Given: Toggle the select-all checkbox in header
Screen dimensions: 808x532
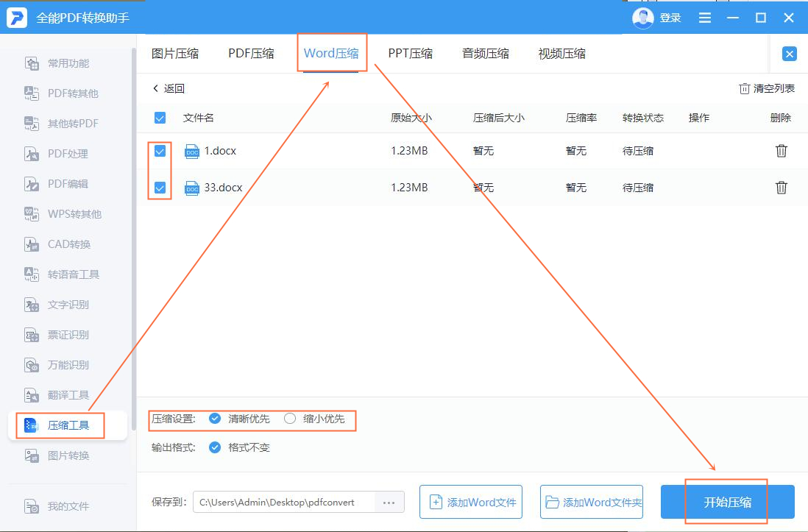Looking at the screenshot, I should pyautogui.click(x=160, y=118).
